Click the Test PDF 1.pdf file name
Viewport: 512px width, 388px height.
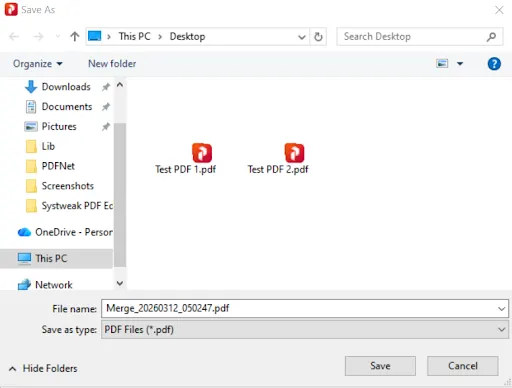coord(186,169)
